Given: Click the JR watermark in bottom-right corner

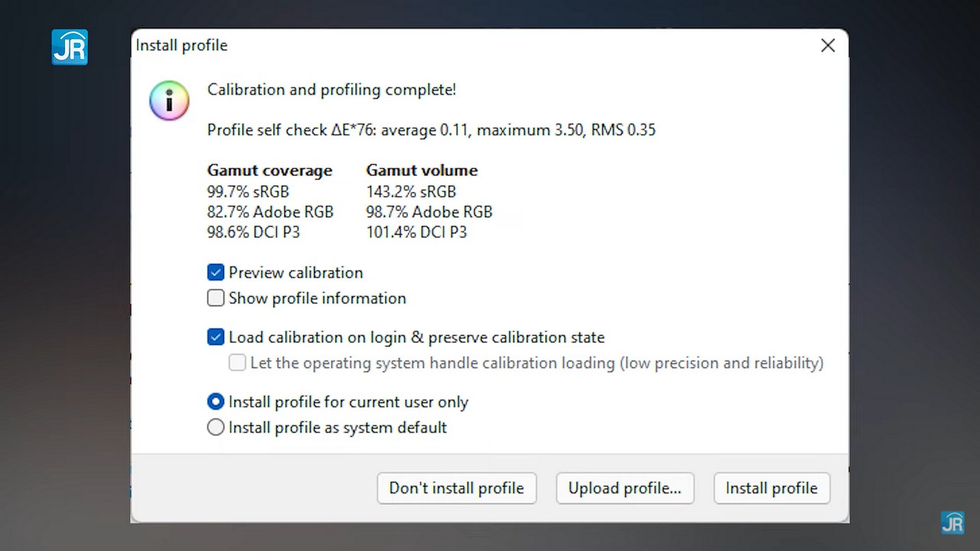Looking at the screenshot, I should point(952,522).
